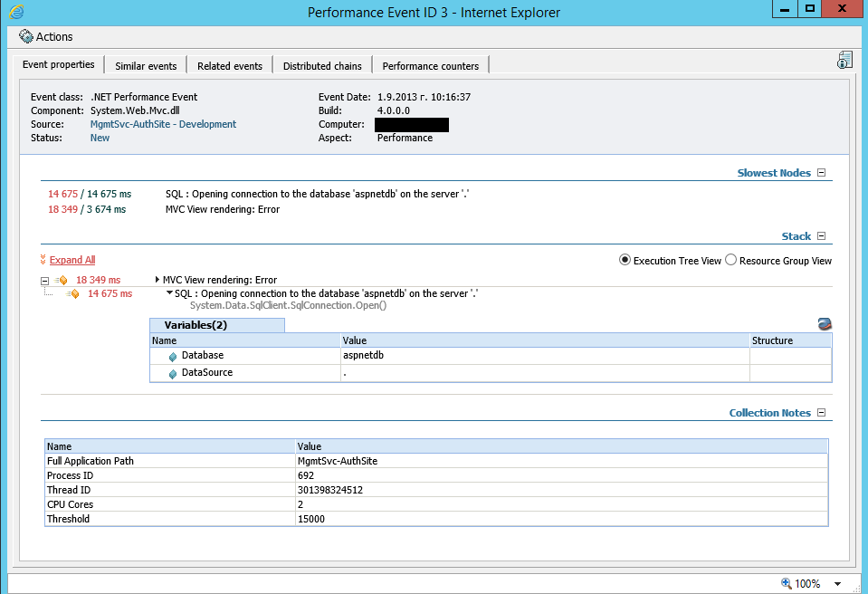Open the MgmtSvc-AuthSite - Development source link
868x594 pixels.
point(163,124)
